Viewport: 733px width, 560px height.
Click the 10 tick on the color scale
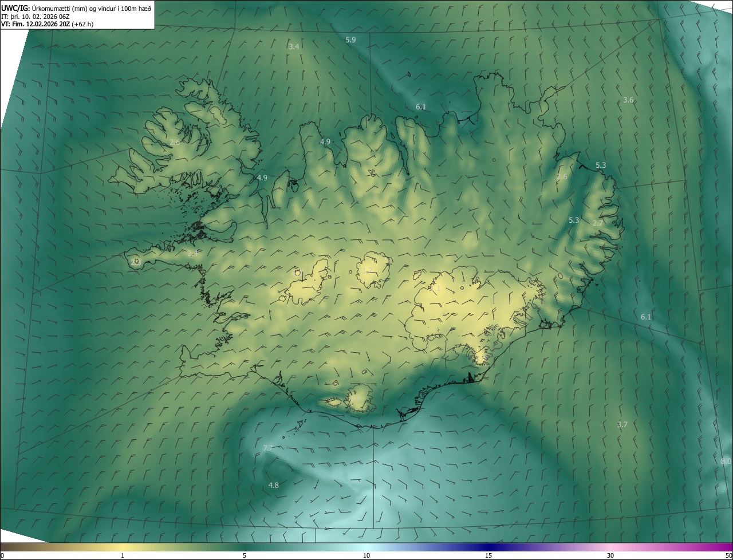point(366,556)
